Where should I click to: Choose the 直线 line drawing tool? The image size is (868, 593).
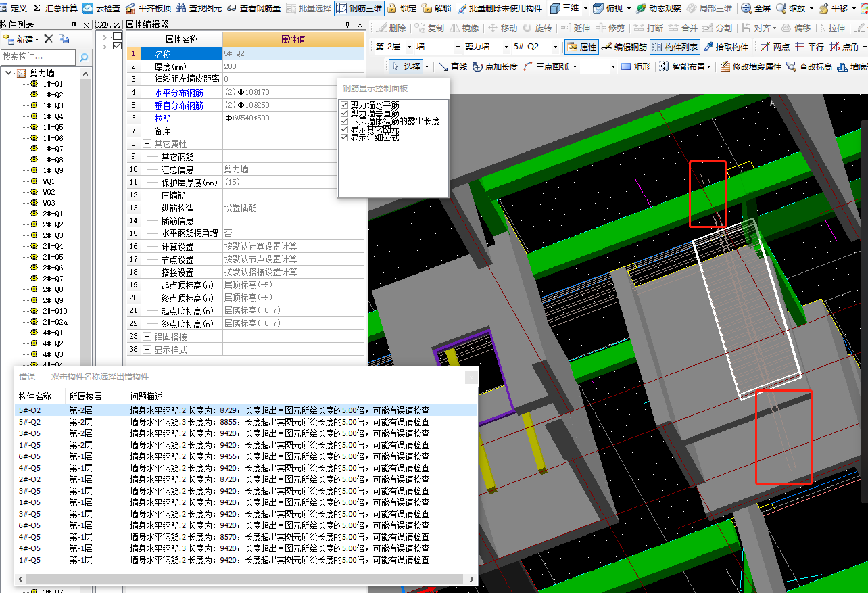click(x=452, y=66)
